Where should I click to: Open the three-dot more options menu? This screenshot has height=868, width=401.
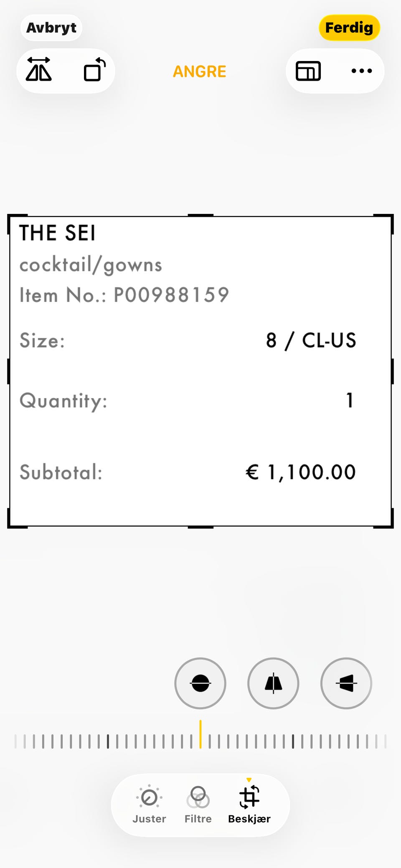click(362, 71)
